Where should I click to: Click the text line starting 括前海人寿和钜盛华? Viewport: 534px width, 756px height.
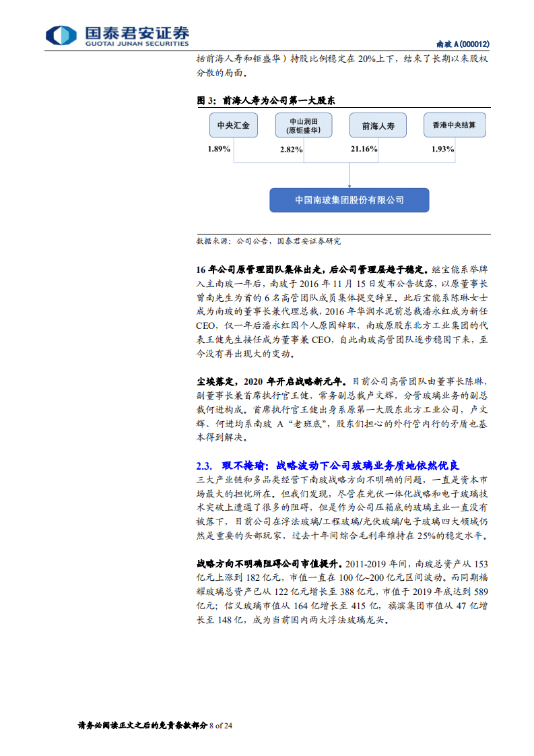[x=342, y=59]
